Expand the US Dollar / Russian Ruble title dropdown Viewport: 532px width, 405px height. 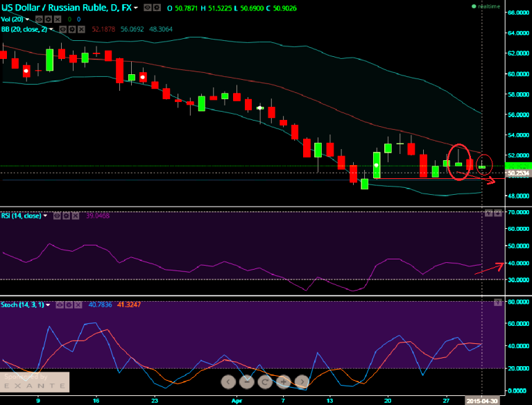135,8
